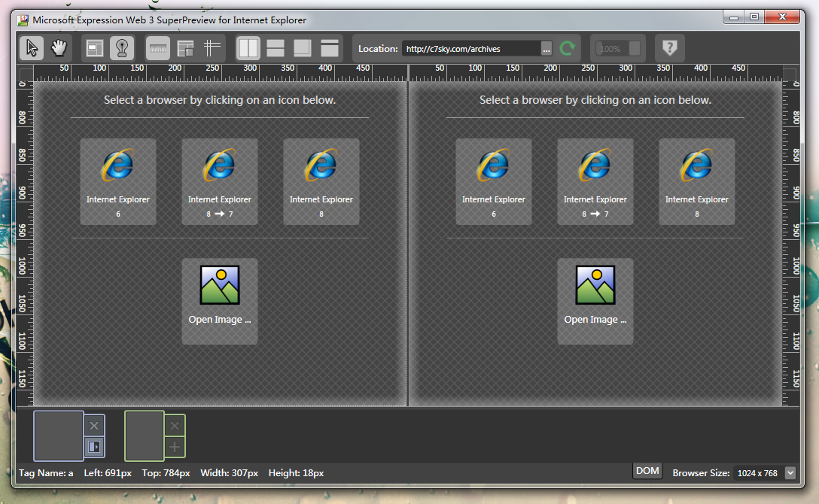Screen dimensions: 819x504
Task: Refresh the page with green arrow
Action: point(568,49)
